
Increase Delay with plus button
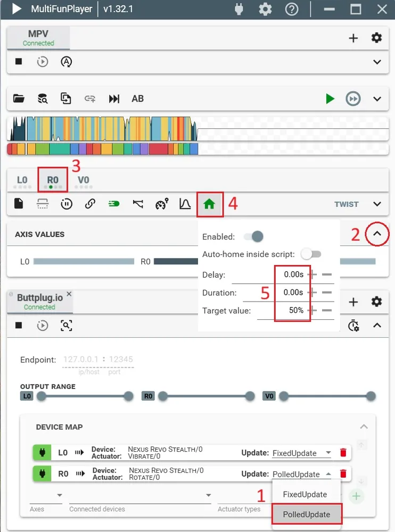click(312, 275)
